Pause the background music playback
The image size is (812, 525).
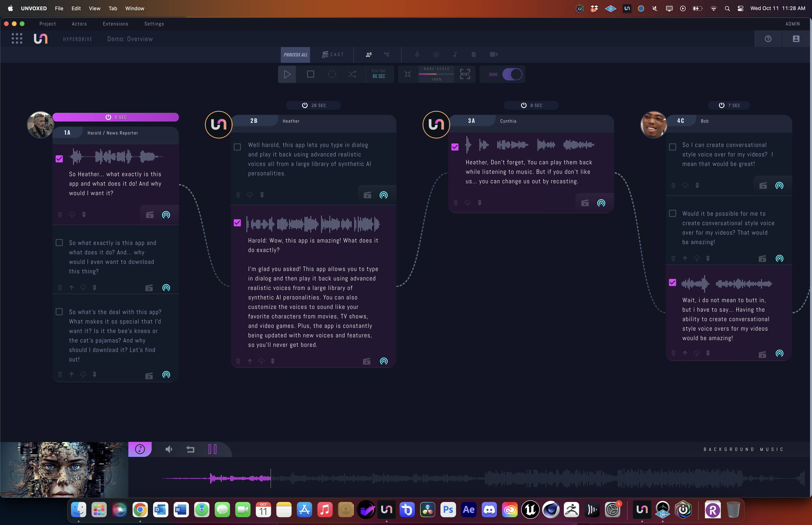pos(212,449)
